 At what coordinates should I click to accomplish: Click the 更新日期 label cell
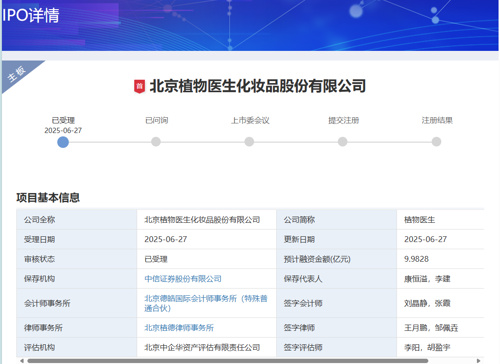(337, 239)
